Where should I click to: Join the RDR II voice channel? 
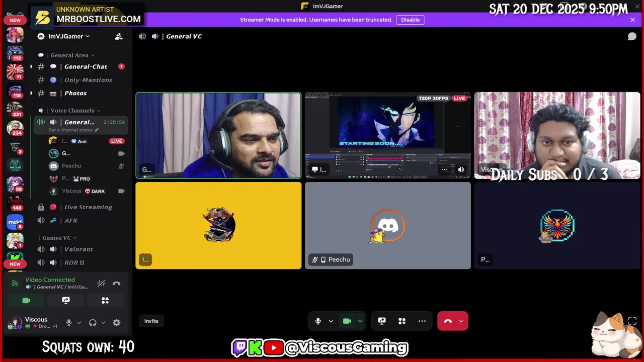click(x=80, y=262)
